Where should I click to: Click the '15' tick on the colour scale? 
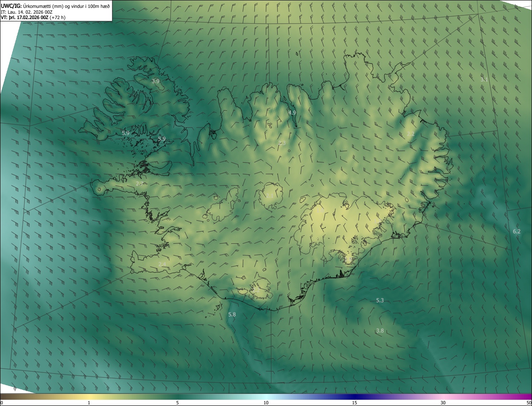(x=355, y=403)
